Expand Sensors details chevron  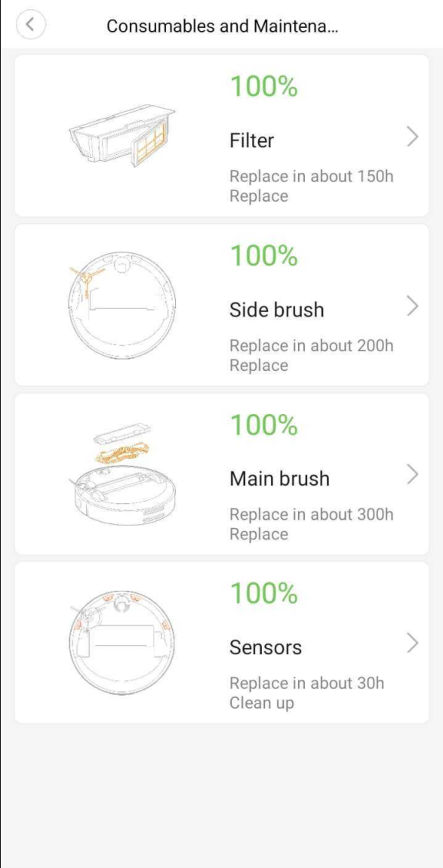click(412, 643)
